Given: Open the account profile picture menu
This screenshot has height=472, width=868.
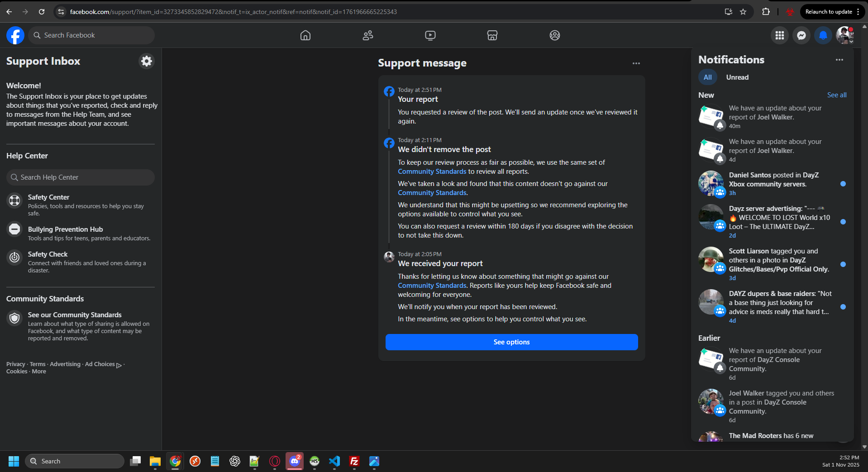Looking at the screenshot, I should pyautogui.click(x=845, y=35).
